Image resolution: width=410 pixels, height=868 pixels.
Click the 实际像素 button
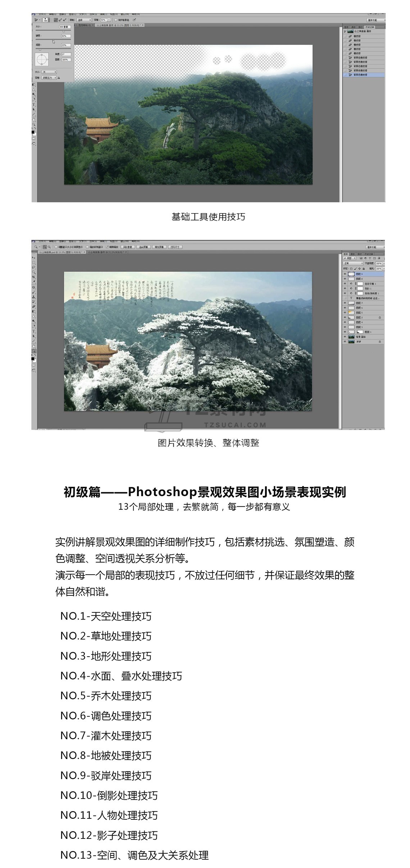(x=128, y=247)
